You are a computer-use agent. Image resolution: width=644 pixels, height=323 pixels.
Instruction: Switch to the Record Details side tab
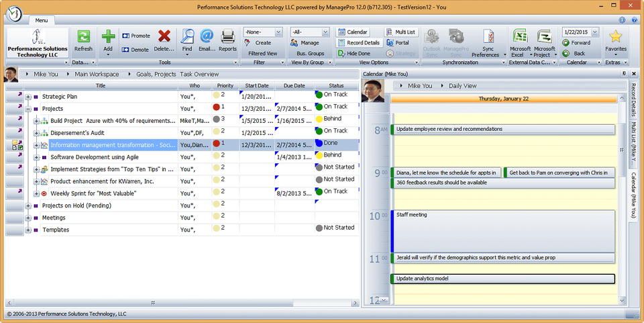(633, 99)
